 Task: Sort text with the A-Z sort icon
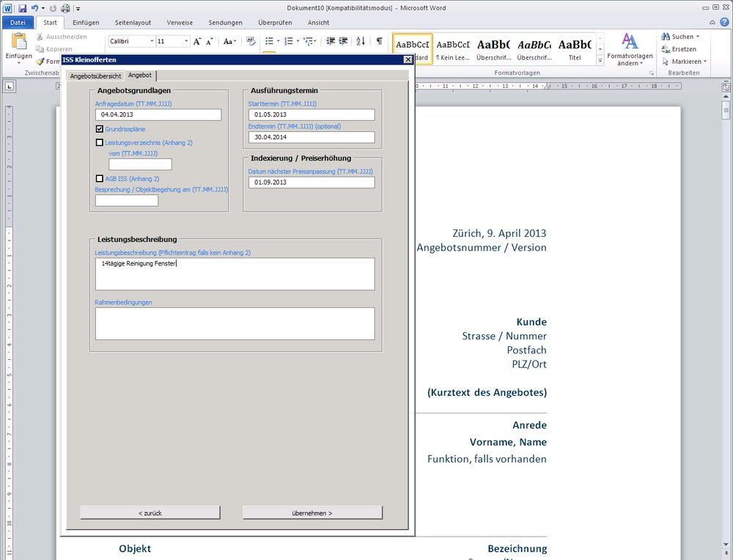pos(361,41)
